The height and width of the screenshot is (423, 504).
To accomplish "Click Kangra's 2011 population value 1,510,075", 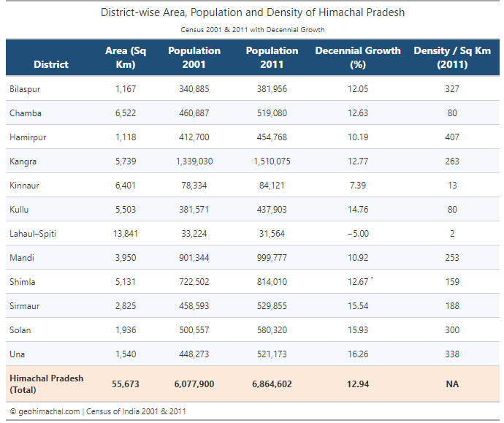I will click(x=272, y=161).
